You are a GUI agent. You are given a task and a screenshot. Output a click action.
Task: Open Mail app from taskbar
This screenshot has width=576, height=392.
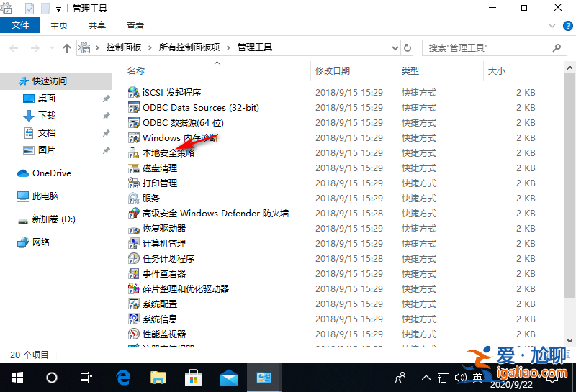point(228,378)
